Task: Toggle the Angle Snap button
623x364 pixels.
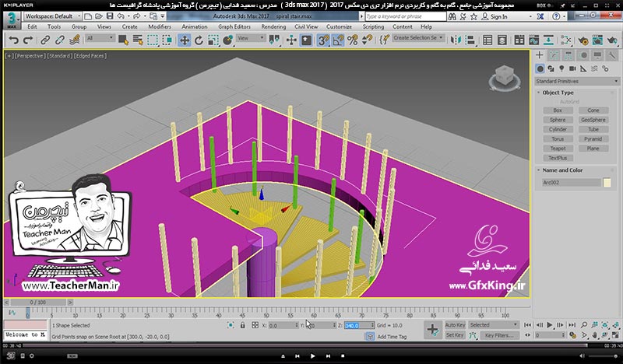Action: [338, 40]
